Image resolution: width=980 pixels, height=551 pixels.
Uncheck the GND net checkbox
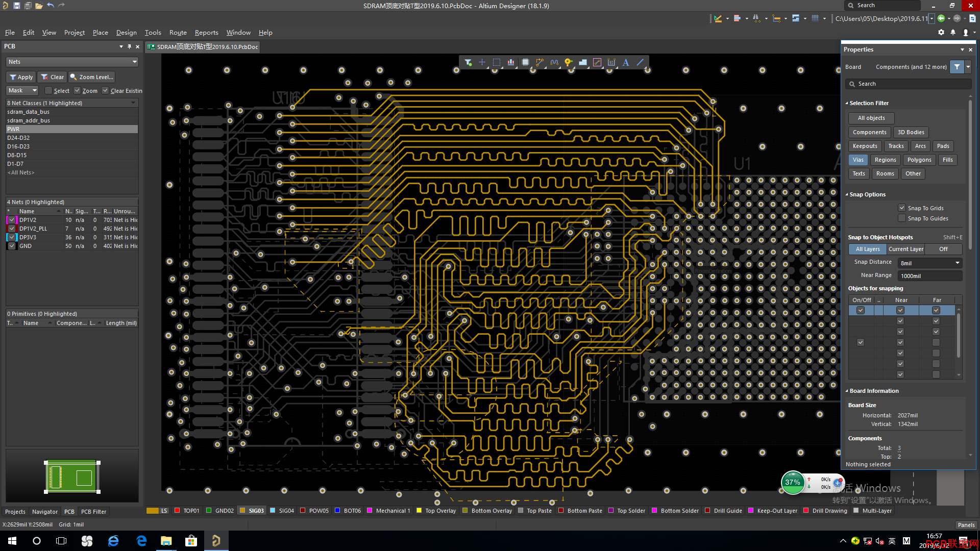tap(12, 246)
